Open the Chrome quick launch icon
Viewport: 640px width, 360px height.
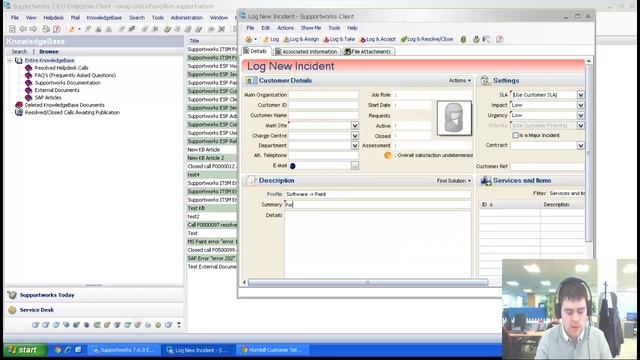[58, 350]
